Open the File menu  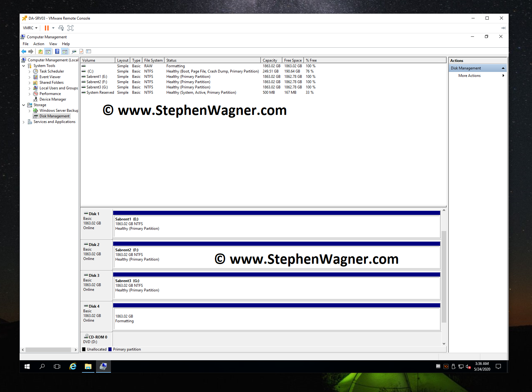pyautogui.click(x=26, y=44)
